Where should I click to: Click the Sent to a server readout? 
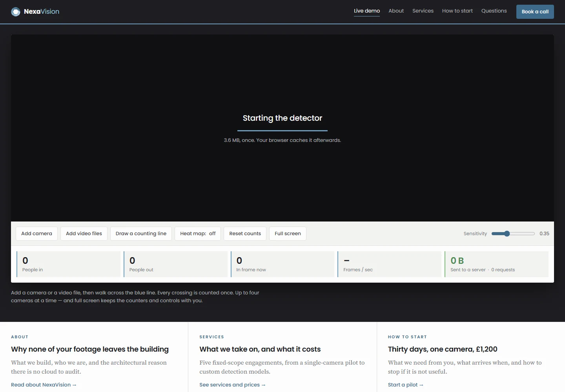(496, 264)
